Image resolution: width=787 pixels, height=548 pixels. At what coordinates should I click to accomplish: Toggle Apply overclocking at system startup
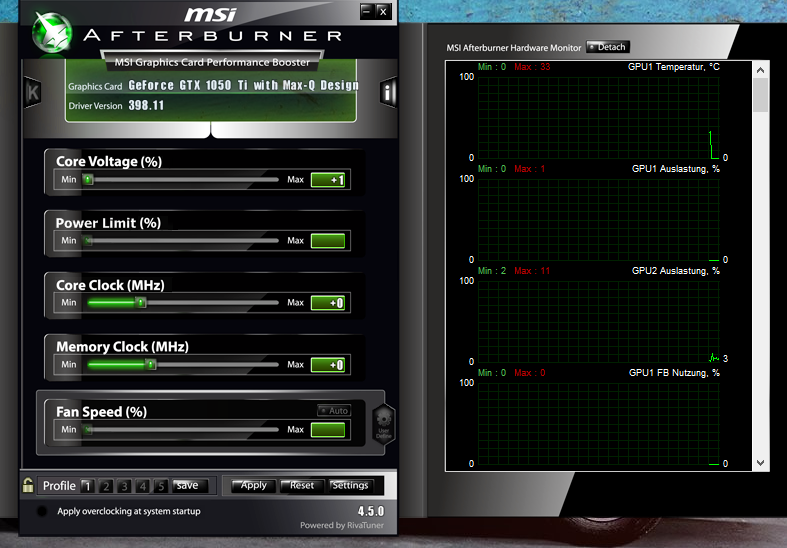[42, 511]
